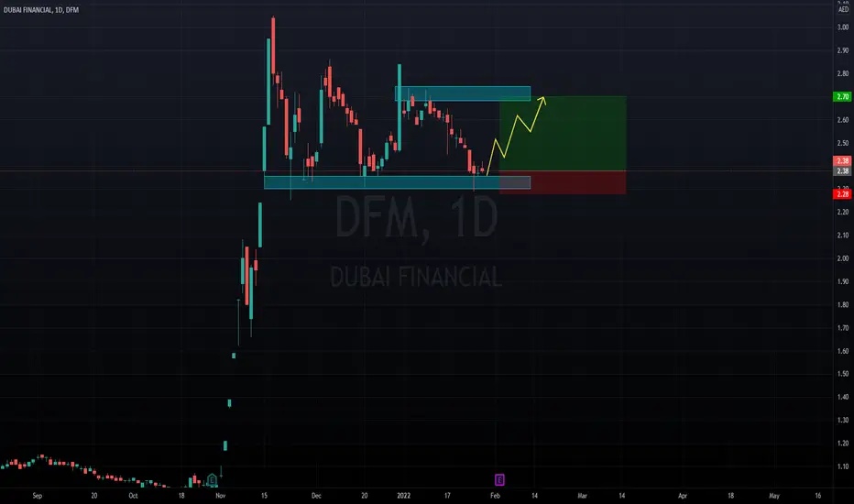Select the green profit zone of long position

[563, 134]
